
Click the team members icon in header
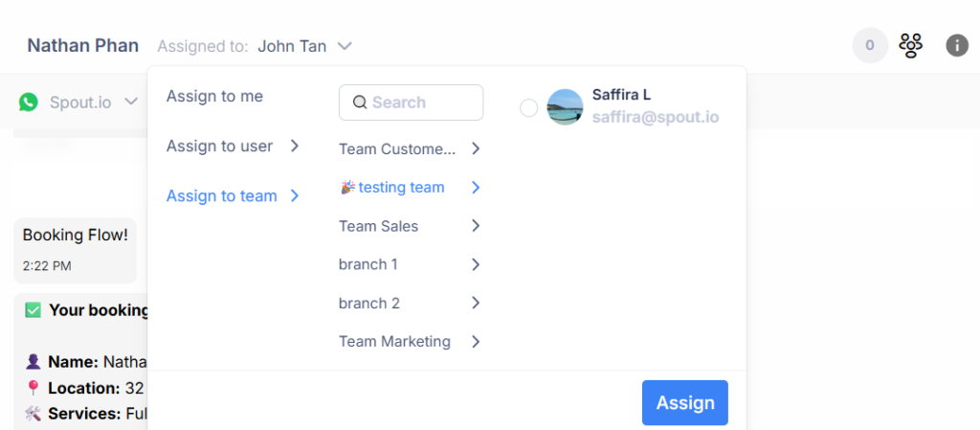click(911, 45)
